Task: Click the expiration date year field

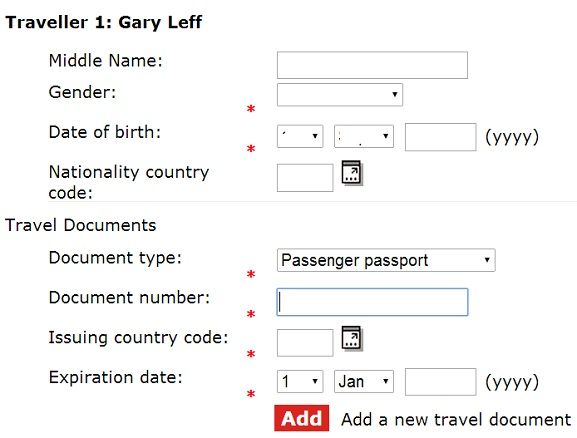Action: (440, 382)
